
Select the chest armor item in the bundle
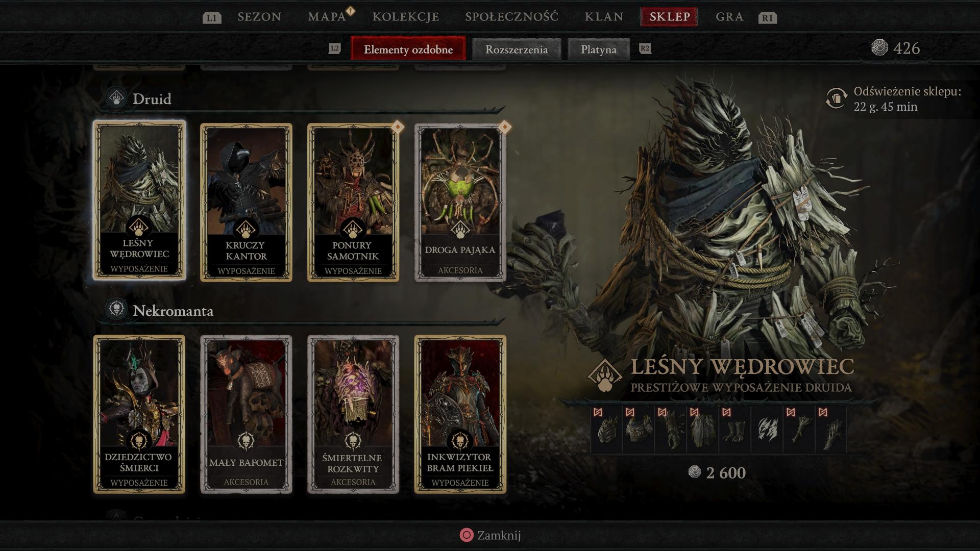pyautogui.click(x=639, y=429)
